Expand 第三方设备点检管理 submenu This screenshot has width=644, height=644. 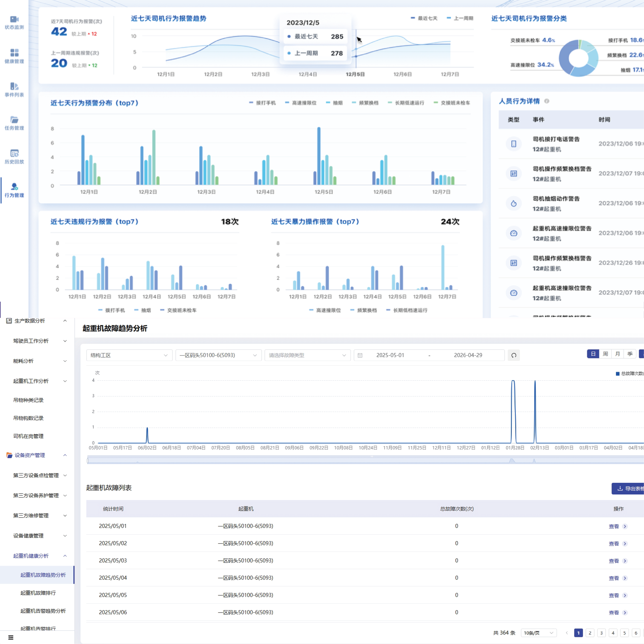(65, 475)
